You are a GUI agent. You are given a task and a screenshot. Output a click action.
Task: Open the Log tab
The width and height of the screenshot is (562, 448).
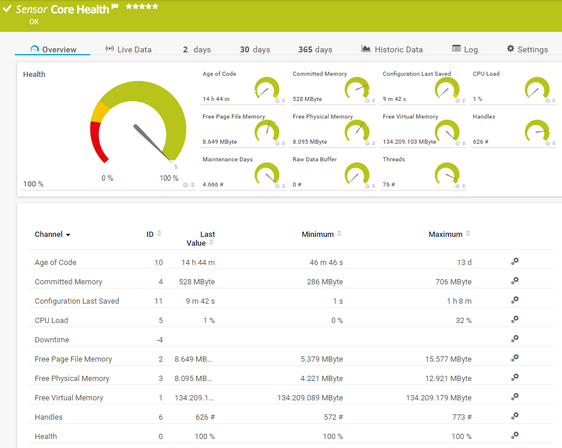(x=465, y=49)
